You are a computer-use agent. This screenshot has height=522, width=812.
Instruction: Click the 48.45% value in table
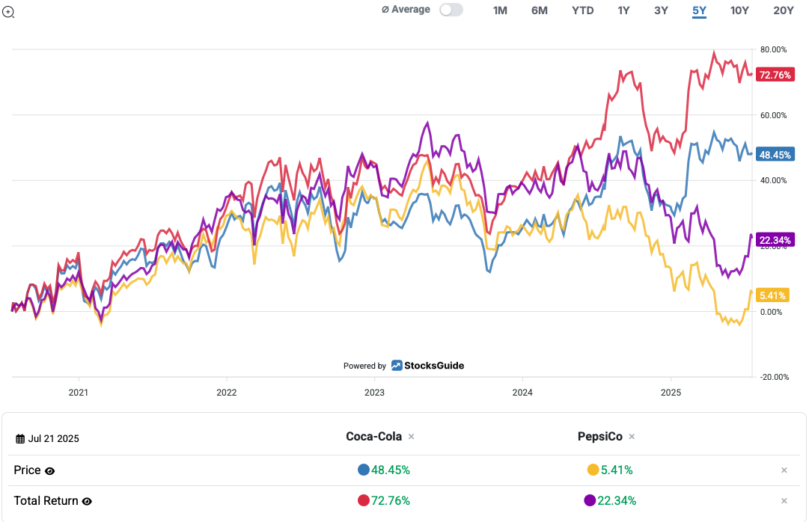click(391, 470)
